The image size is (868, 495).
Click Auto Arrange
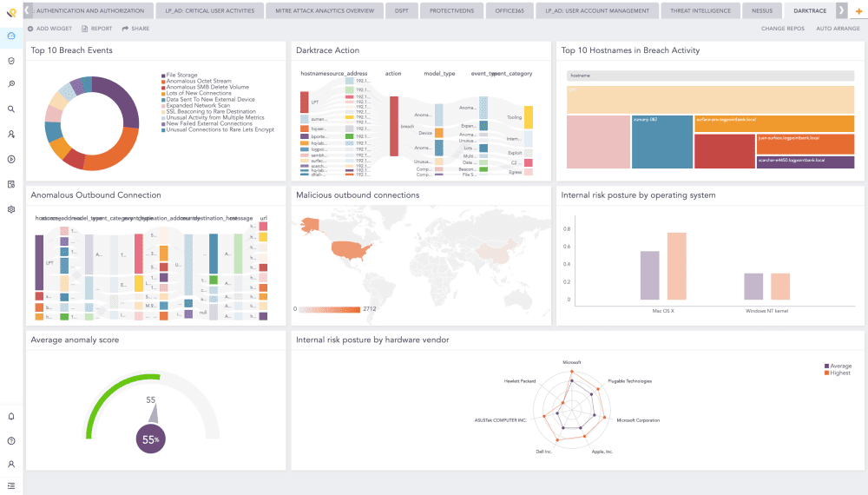pos(838,29)
